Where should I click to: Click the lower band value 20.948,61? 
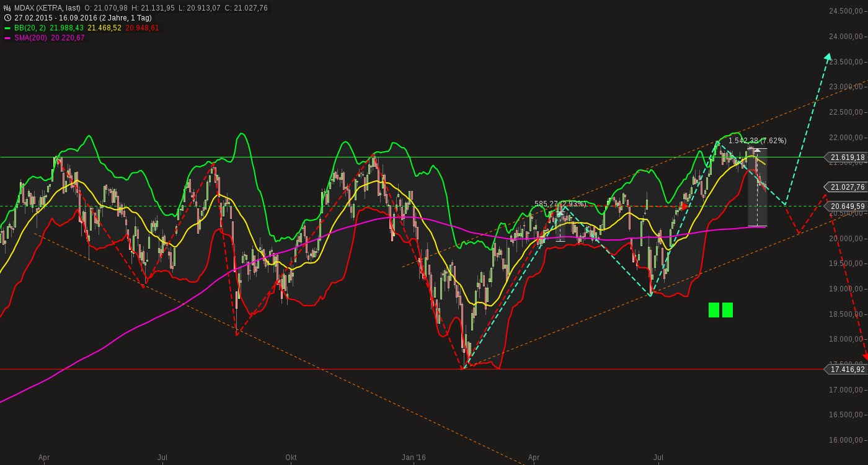click(x=143, y=28)
